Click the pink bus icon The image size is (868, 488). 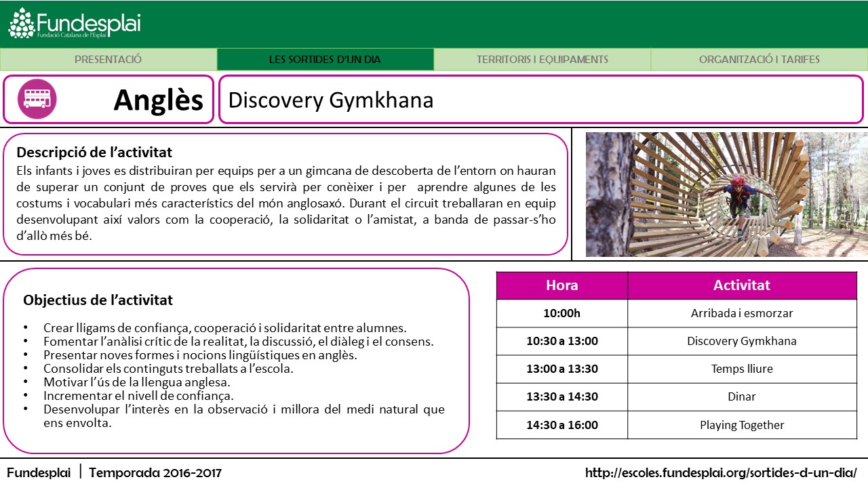37,99
